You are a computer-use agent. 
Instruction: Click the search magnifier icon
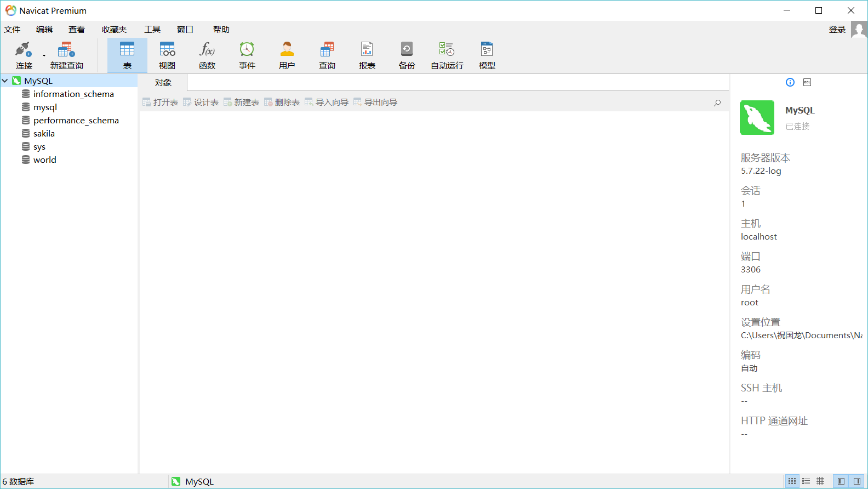pyautogui.click(x=717, y=103)
